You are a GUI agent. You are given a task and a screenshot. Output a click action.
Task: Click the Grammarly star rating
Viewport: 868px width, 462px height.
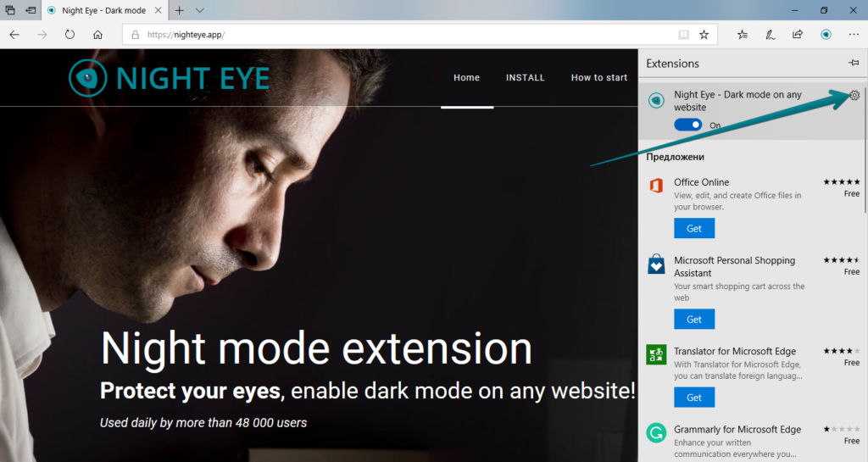pyautogui.click(x=842, y=429)
